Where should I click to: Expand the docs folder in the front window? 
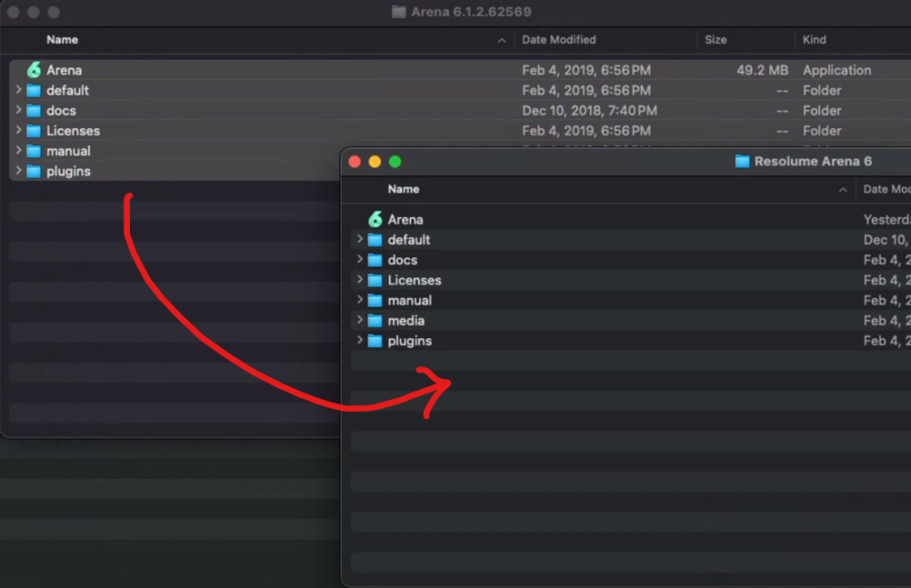[x=359, y=260]
